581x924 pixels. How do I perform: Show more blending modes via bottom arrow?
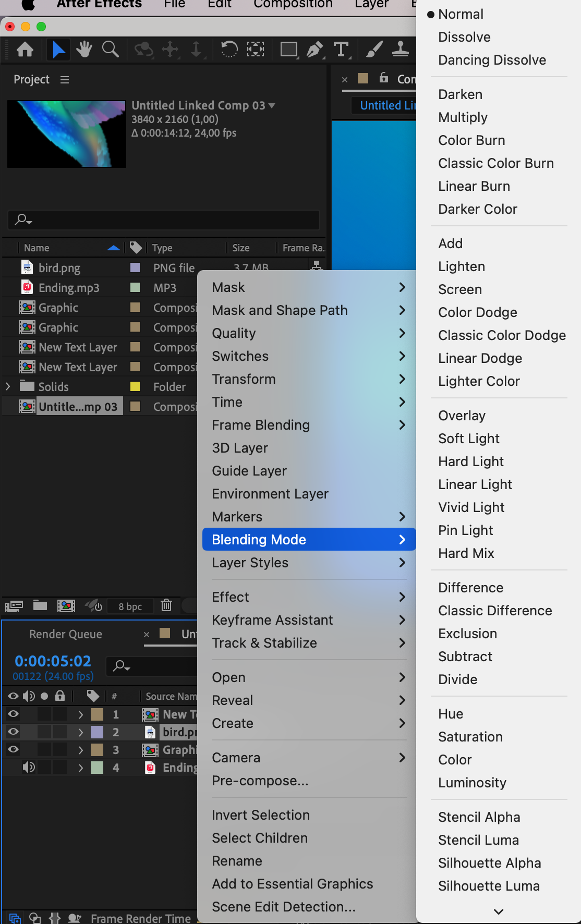click(499, 911)
